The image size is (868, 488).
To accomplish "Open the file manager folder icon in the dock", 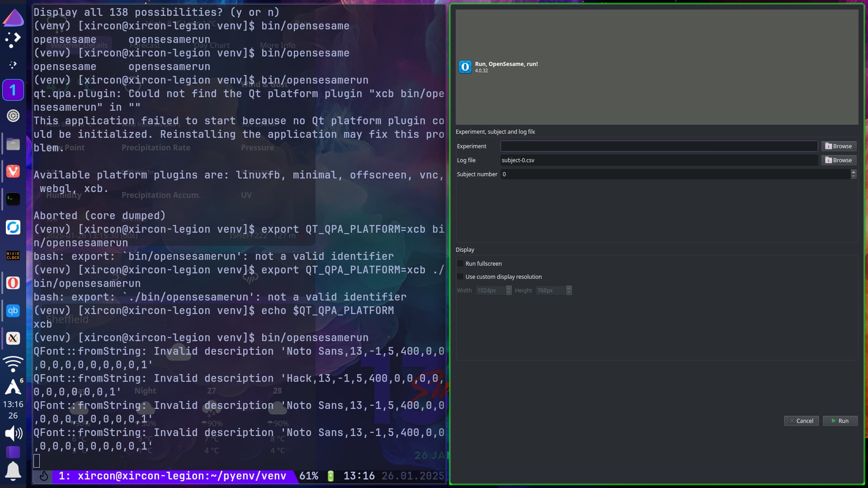I will pos(13,144).
